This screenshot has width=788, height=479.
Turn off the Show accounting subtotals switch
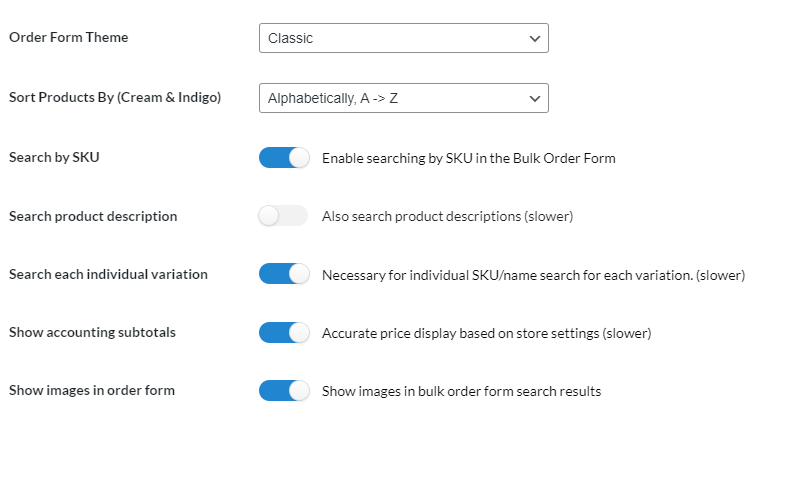(x=284, y=333)
